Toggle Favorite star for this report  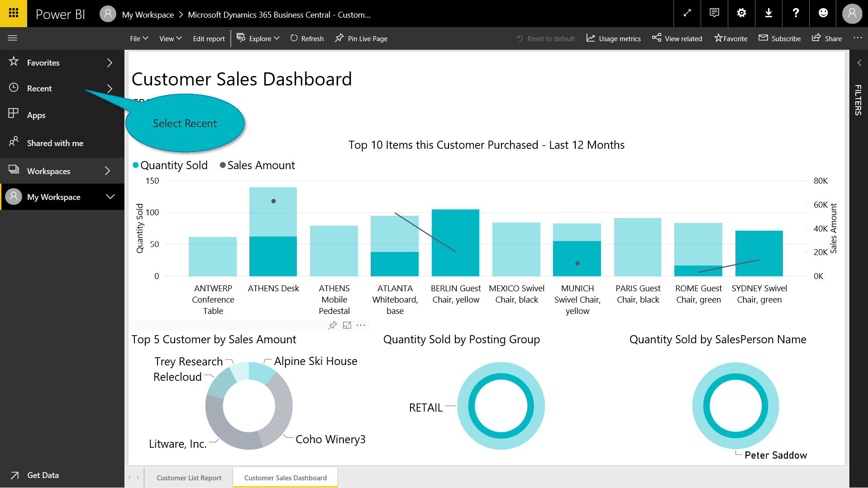pos(730,38)
